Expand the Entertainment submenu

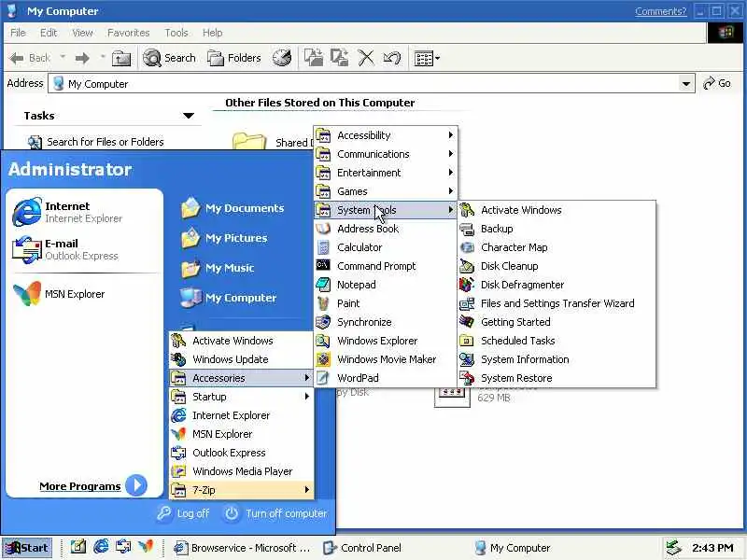coord(386,173)
